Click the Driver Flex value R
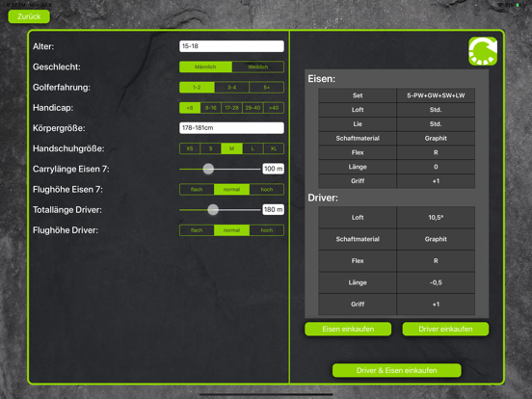532x399 pixels. [436, 260]
